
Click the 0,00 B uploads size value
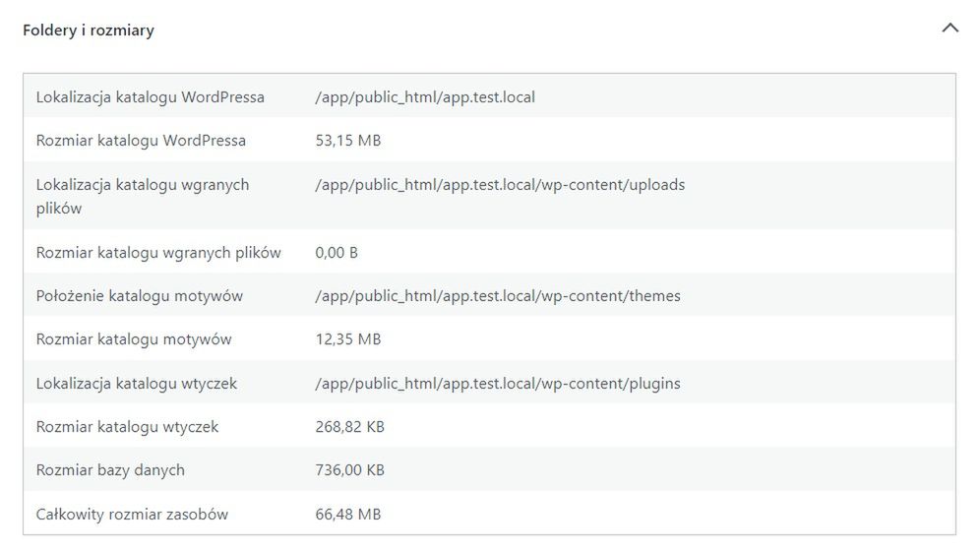337,253
